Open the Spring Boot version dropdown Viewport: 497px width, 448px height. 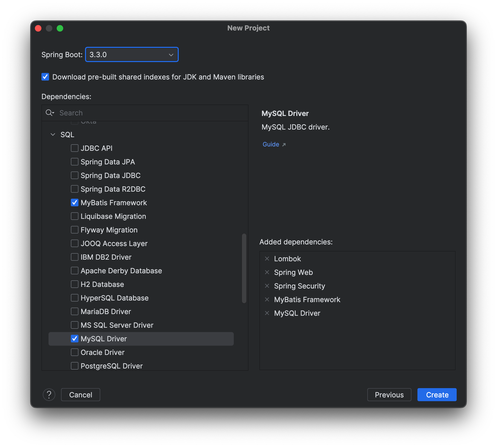tap(132, 54)
